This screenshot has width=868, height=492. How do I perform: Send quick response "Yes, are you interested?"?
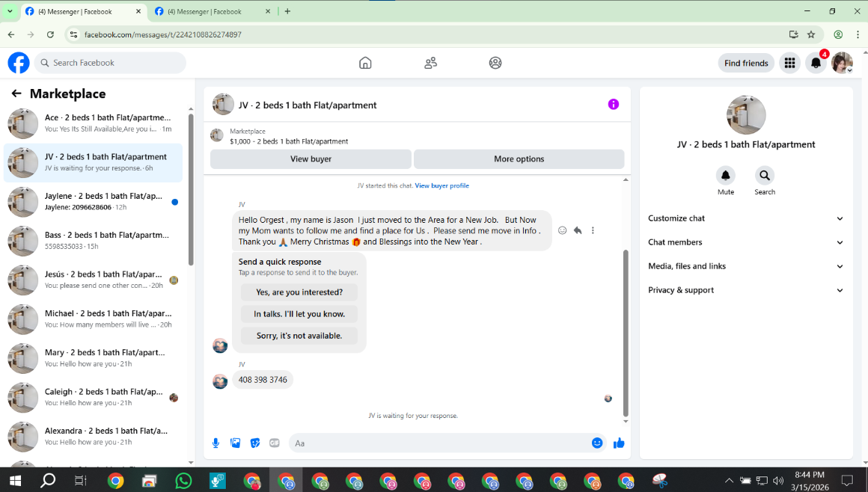coord(299,292)
